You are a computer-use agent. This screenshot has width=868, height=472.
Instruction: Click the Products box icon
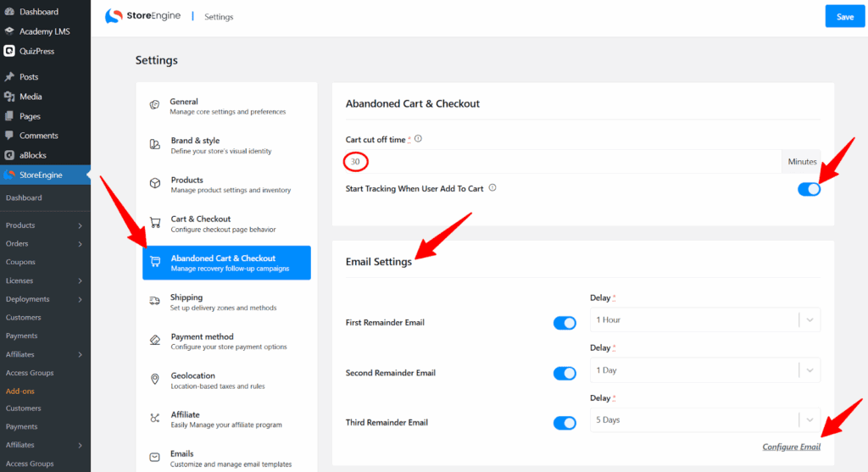pos(155,183)
